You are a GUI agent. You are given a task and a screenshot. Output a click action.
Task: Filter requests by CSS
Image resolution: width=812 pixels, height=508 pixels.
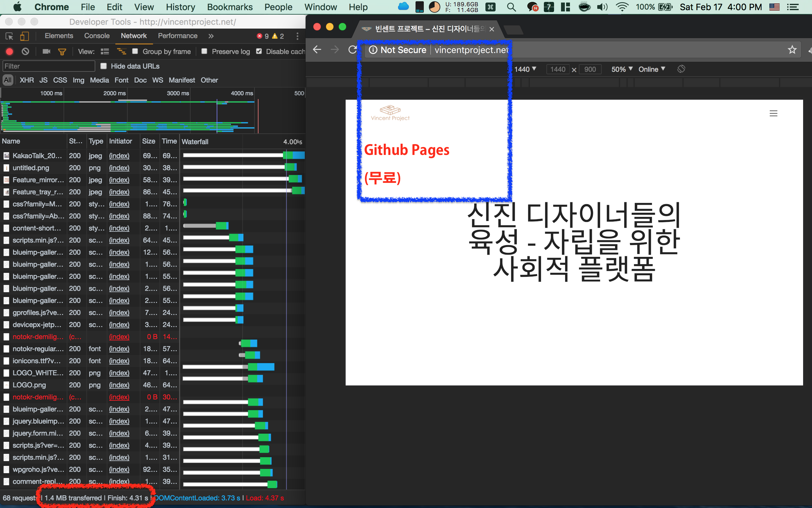[x=60, y=80]
